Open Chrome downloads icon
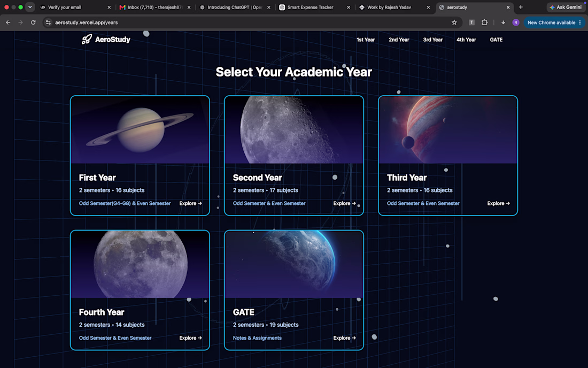The height and width of the screenshot is (368, 588). click(x=503, y=22)
